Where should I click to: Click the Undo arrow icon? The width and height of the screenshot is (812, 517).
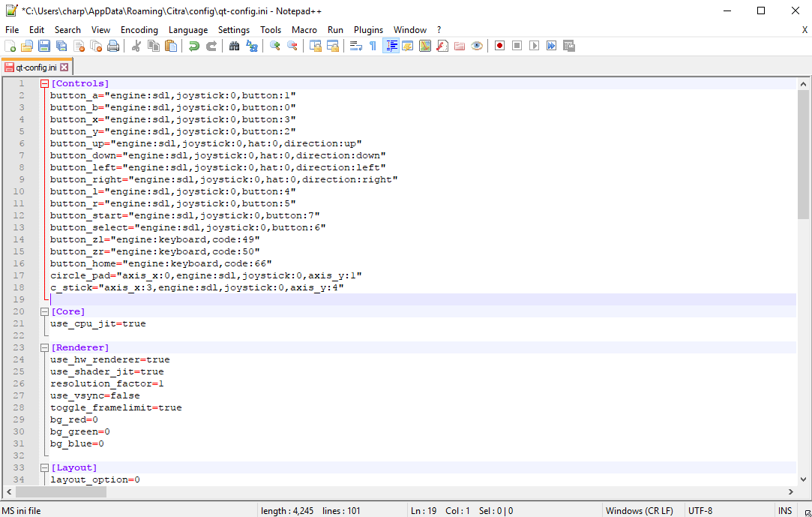194,46
